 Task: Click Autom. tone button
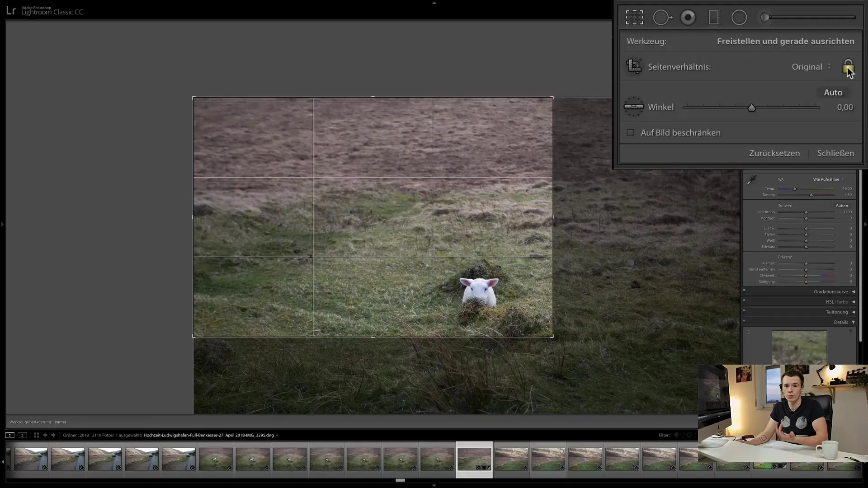842,206
